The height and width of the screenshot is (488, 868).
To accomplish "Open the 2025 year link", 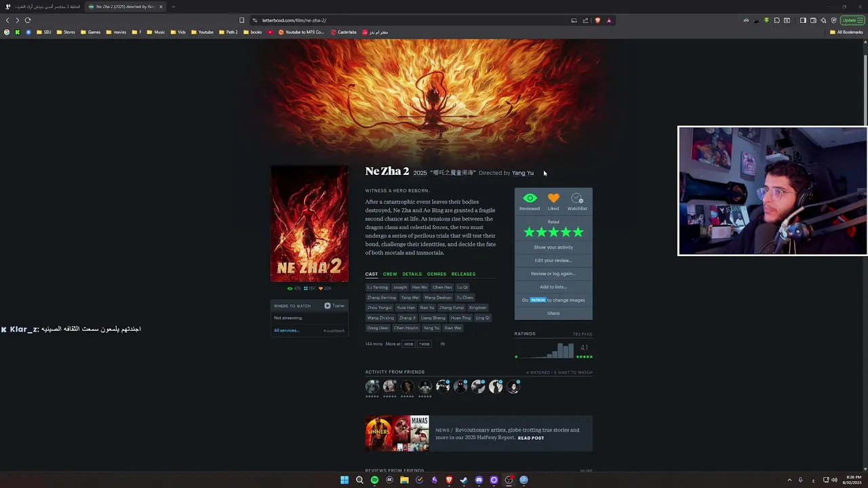I will tap(420, 173).
